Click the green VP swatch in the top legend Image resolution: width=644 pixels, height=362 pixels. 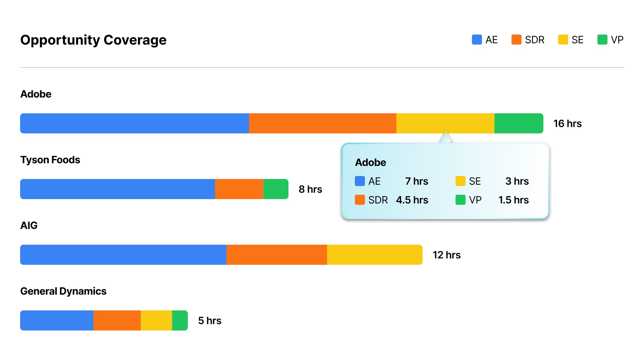[602, 40]
